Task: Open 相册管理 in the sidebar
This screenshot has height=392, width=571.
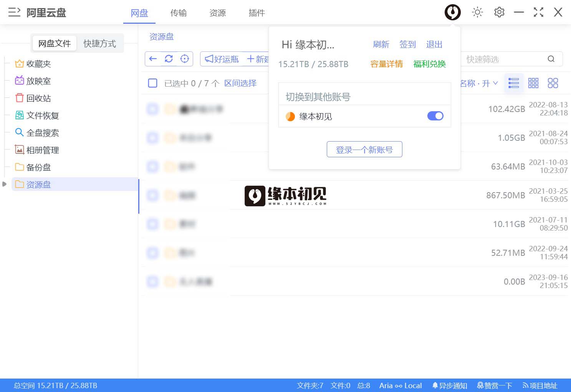Action: pyautogui.click(x=37, y=150)
